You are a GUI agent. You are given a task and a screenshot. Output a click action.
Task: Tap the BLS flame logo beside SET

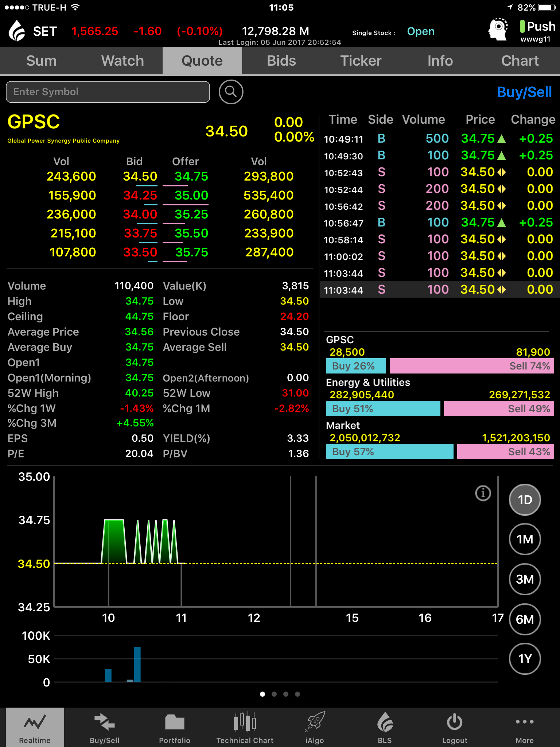[17, 31]
